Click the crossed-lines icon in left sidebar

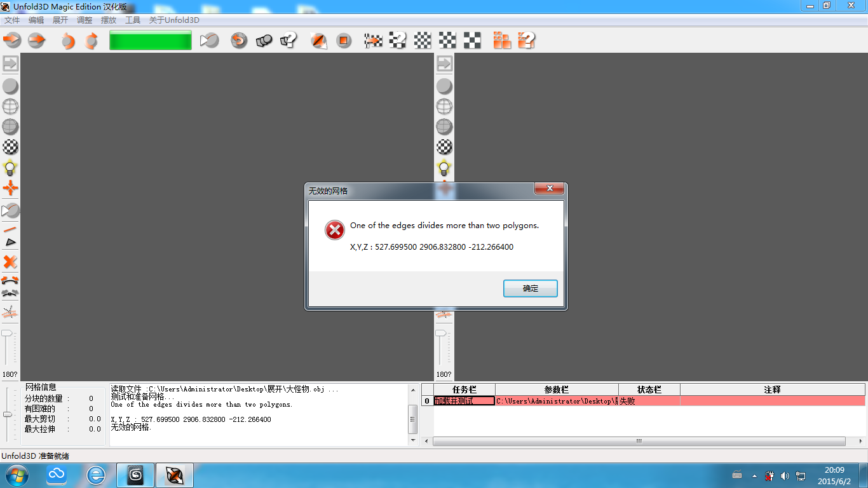point(10,312)
